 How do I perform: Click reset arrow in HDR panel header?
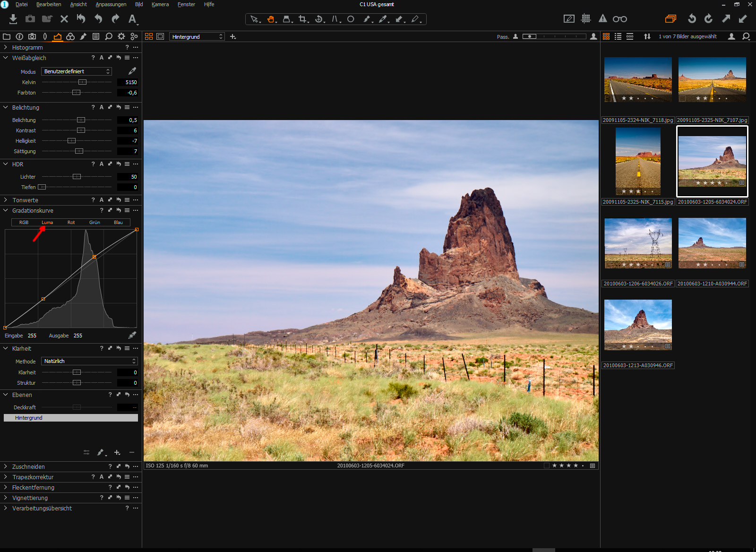[x=119, y=164]
